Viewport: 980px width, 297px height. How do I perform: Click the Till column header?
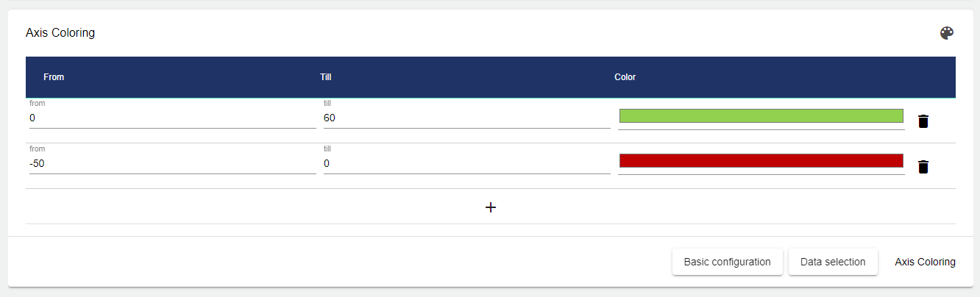(x=327, y=77)
